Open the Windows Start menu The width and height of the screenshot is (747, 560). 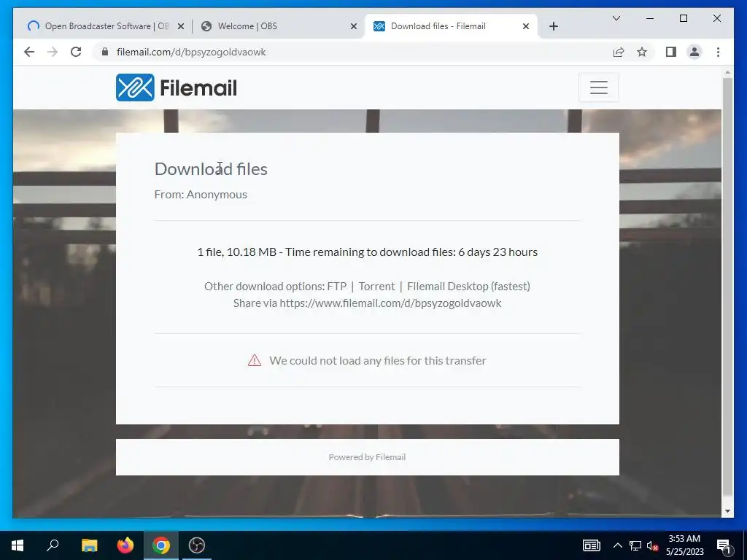pos(18,545)
